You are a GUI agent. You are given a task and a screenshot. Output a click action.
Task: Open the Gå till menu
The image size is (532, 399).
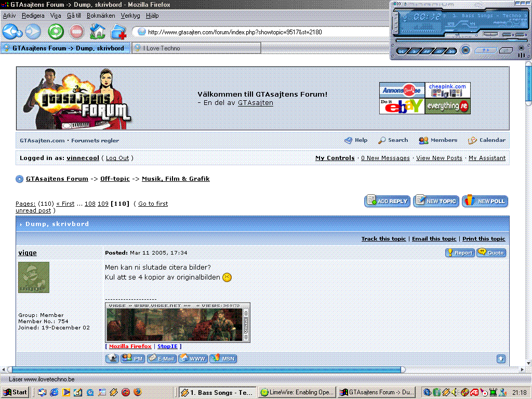[74, 16]
